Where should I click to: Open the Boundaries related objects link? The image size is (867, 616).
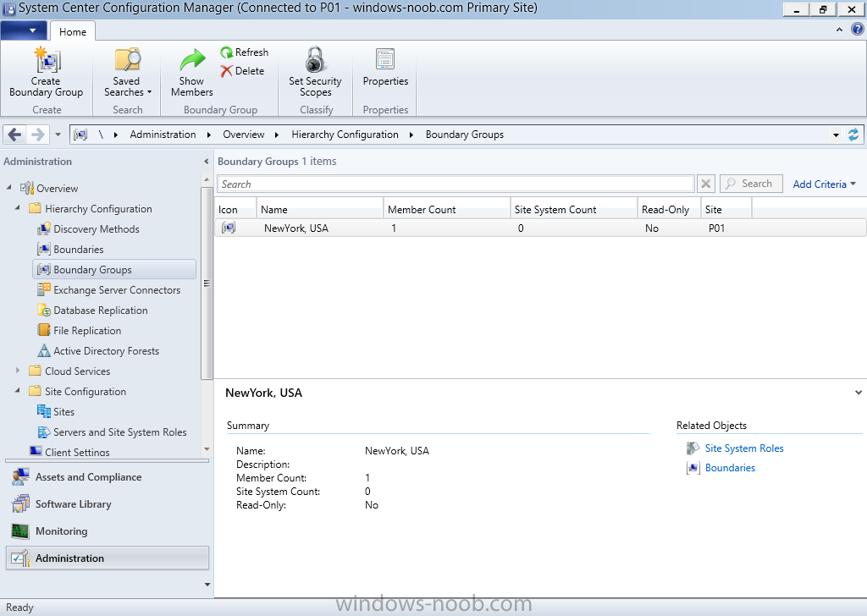point(730,467)
